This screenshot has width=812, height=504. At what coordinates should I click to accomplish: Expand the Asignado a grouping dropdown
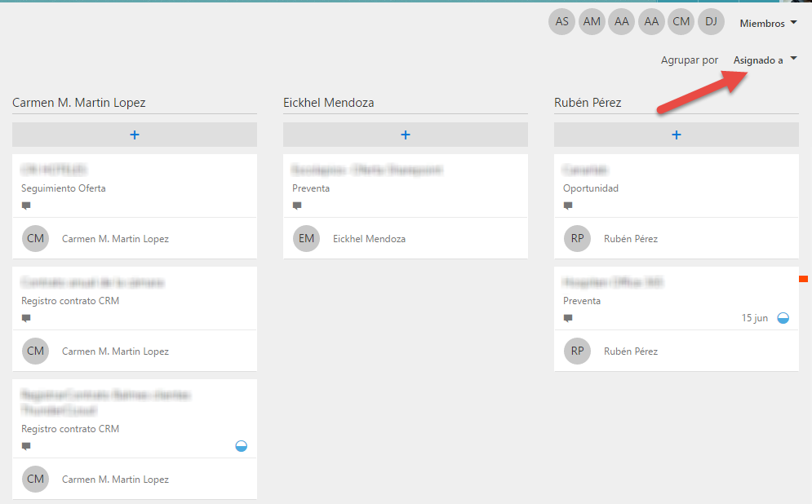pyautogui.click(x=765, y=60)
